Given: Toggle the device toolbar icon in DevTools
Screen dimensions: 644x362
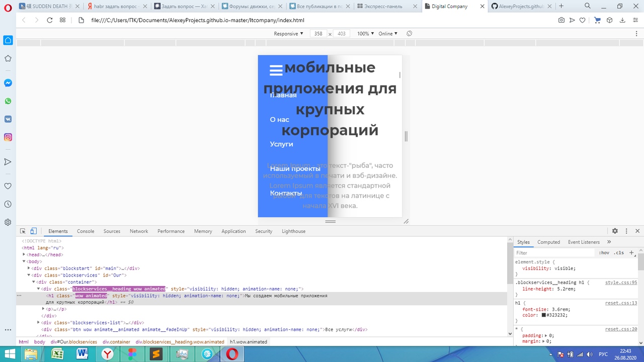Looking at the screenshot, I should click(33, 231).
